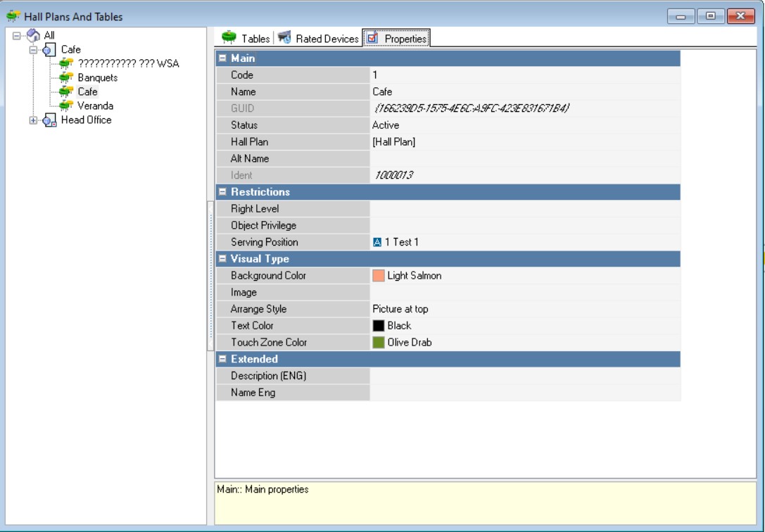Screen dimensions: 765x532
Task: Click the Black text color swatch
Action: click(379, 326)
